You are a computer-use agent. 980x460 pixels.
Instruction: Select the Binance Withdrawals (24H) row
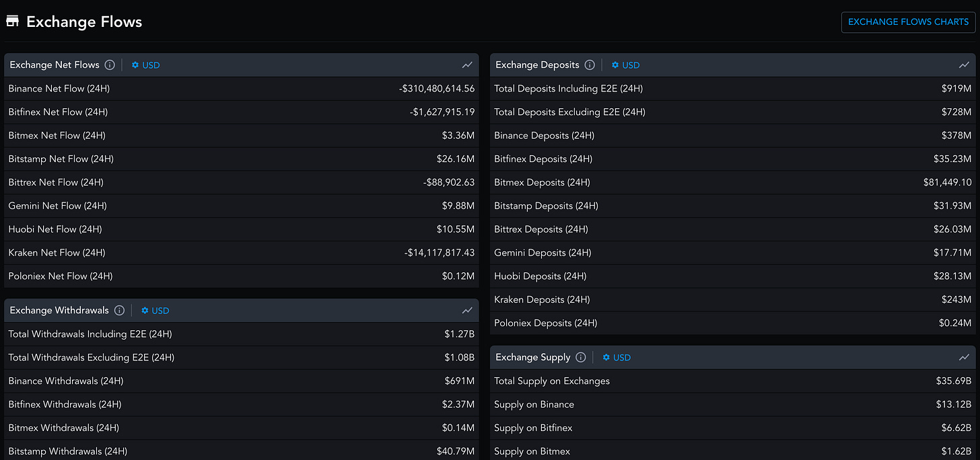(x=242, y=381)
